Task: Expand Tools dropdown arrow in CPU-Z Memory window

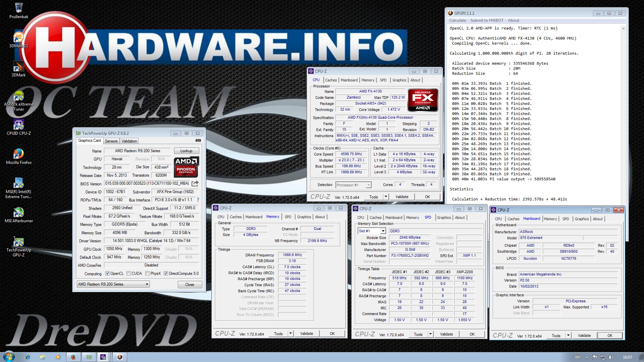Action: click(290, 334)
